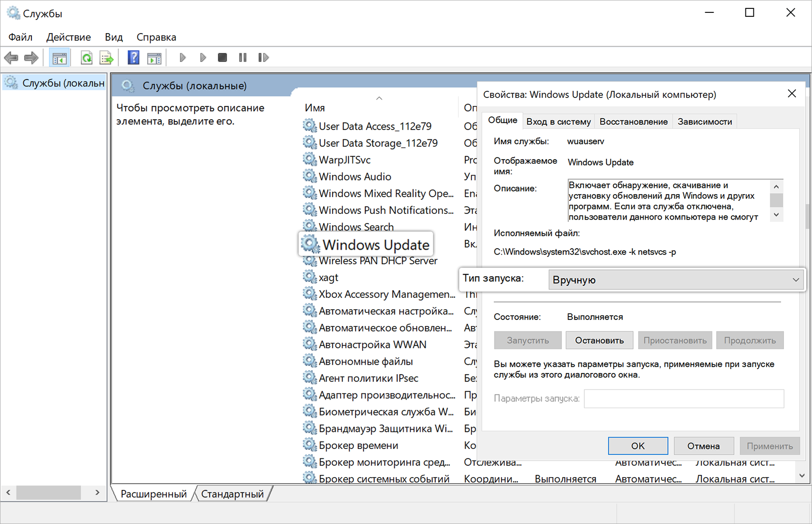This screenshot has width=812, height=524.
Task: Select Адаптер производительнос... row
Action: (387, 395)
